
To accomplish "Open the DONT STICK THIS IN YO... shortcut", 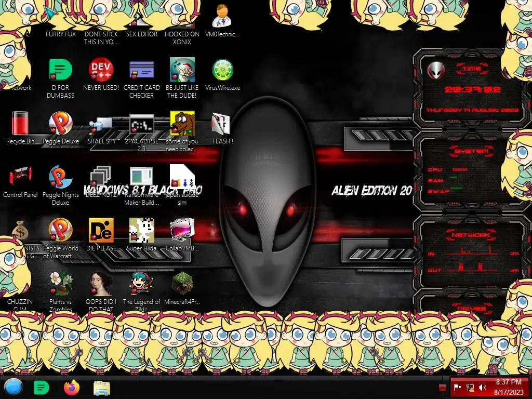I will [x=101, y=37].
